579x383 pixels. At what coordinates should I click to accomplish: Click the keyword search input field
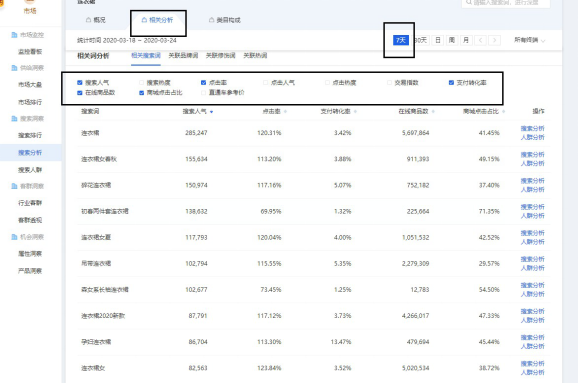point(506,3)
